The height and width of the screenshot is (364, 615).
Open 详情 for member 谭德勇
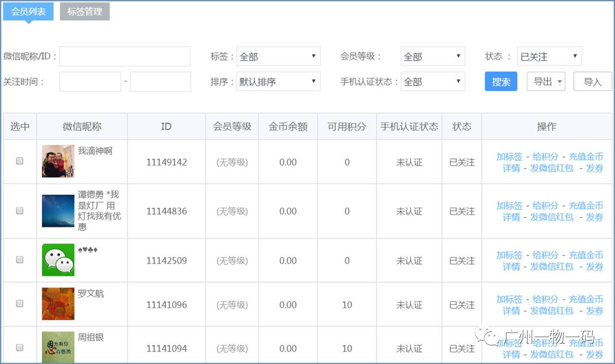[511, 217]
